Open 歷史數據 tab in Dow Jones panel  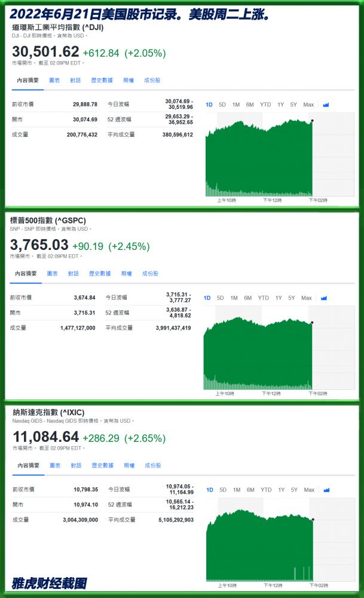tap(102, 80)
